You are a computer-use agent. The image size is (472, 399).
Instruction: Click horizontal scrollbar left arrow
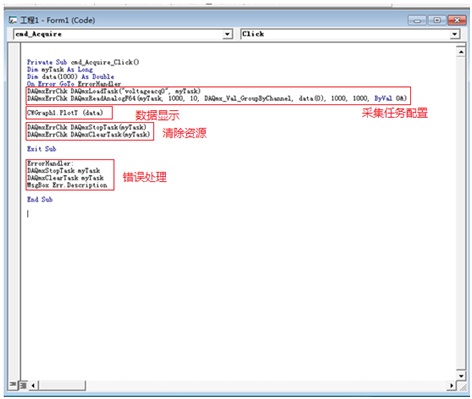33,386
